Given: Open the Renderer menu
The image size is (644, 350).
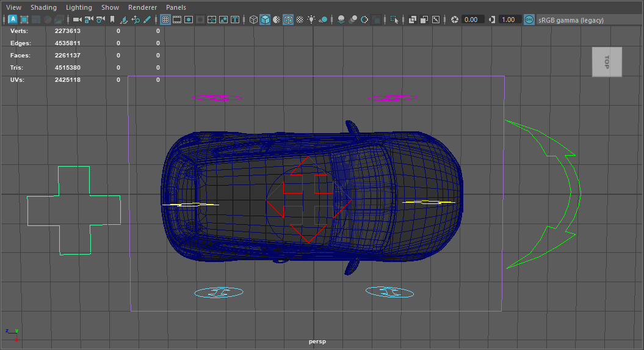Looking at the screenshot, I should (x=142, y=7).
